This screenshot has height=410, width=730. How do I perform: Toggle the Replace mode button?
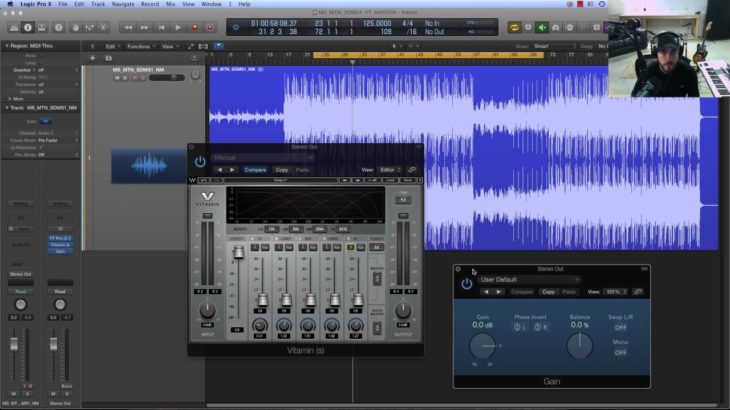point(528,27)
